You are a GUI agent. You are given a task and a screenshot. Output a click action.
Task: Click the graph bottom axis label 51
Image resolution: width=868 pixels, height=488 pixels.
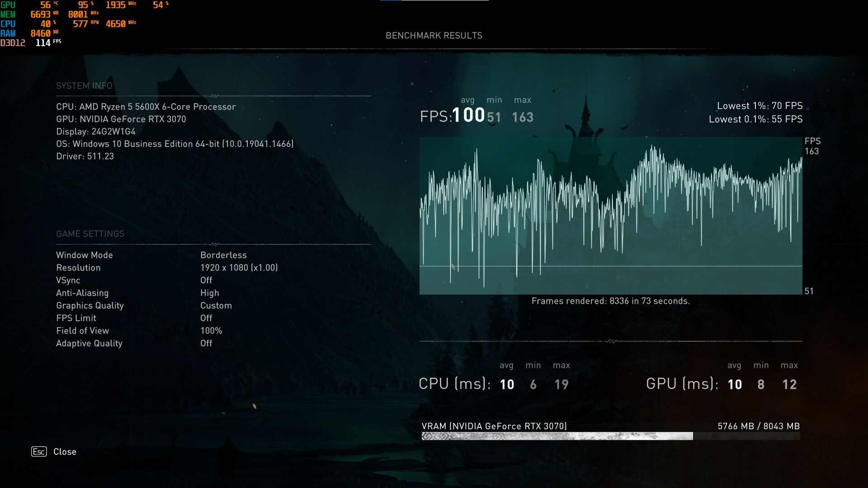(809, 291)
